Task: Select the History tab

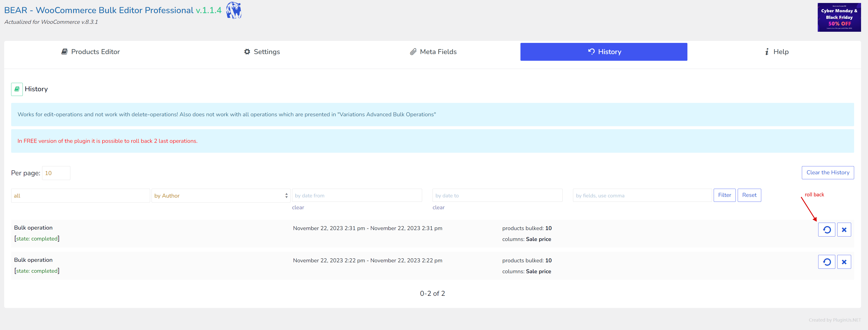Action: click(604, 52)
